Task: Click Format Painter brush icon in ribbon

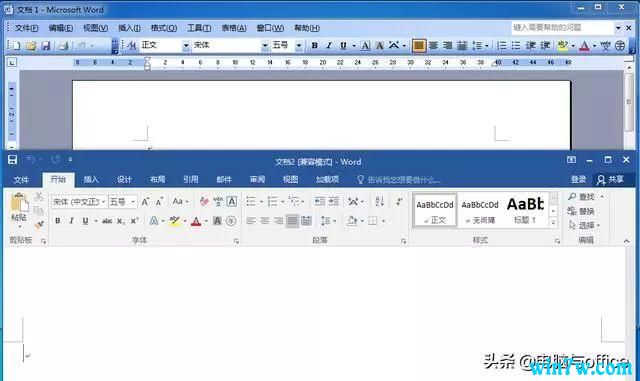Action: point(39,225)
